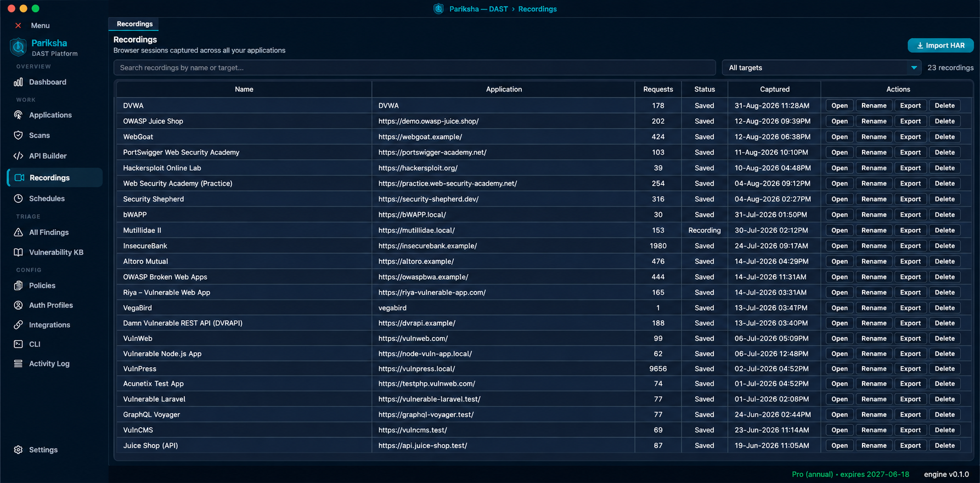Open the Mutillidae II recording
Viewport: 980px width, 483px height.
pyautogui.click(x=839, y=230)
